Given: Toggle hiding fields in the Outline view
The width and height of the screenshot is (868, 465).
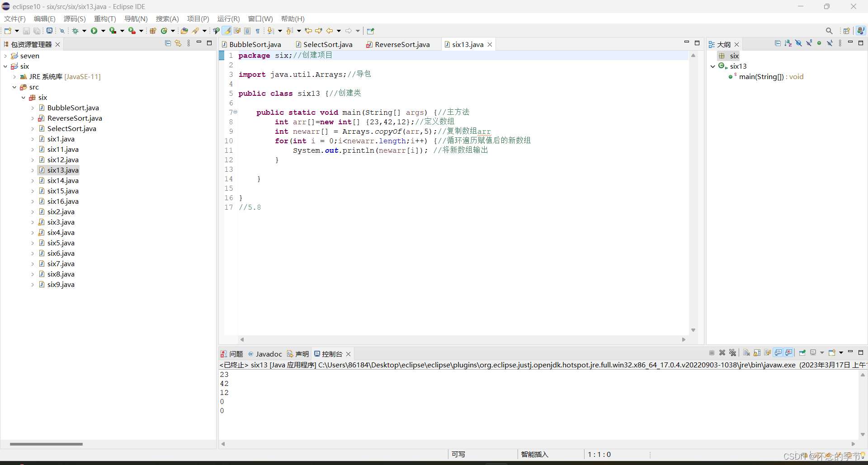Looking at the screenshot, I should tap(798, 43).
